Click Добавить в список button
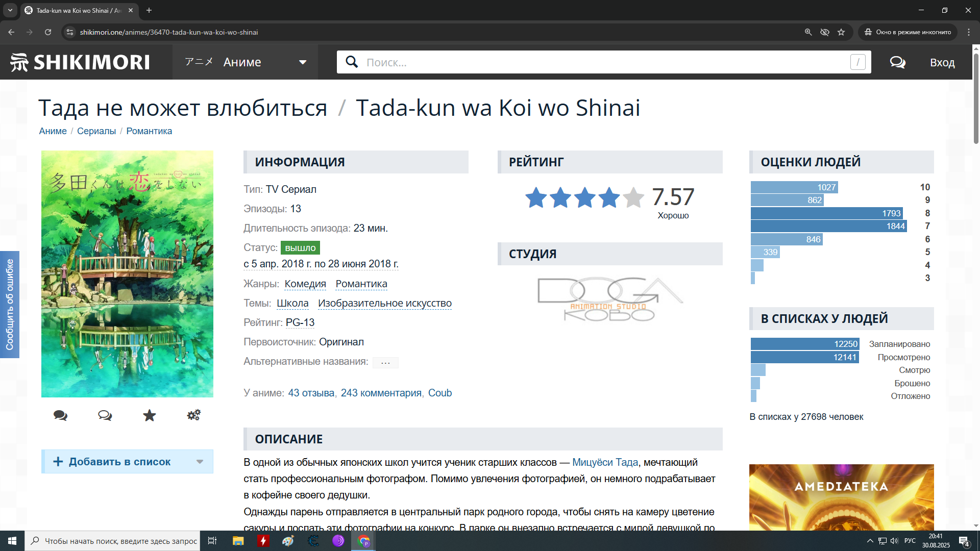Screen dimensions: 980x551 119,462
